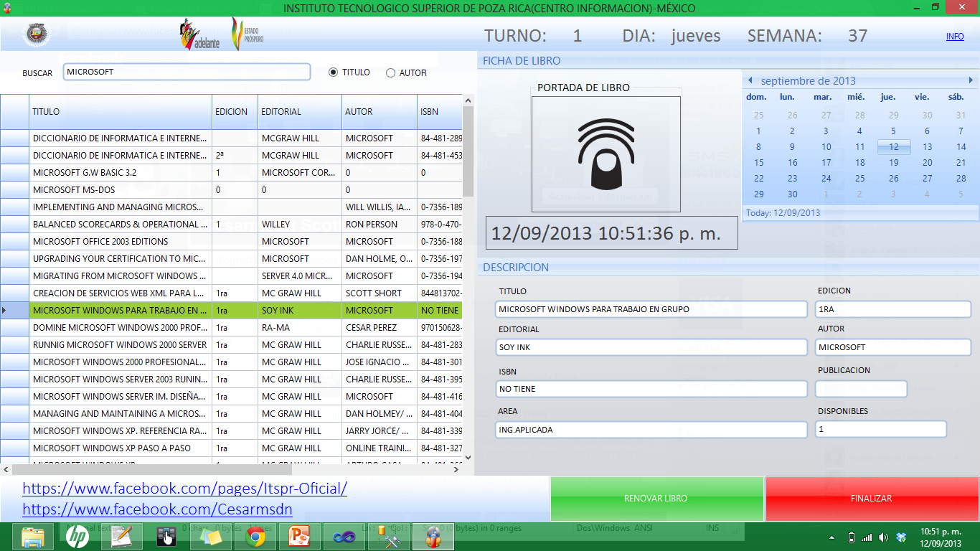Sort table by EDITORIAL column header
Image resolution: width=980 pixels, height=551 pixels.
point(300,112)
